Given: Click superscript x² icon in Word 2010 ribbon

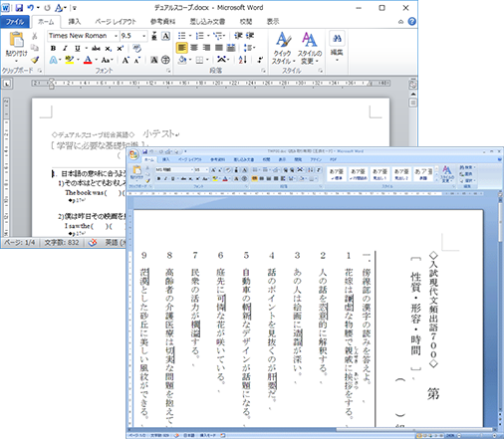Looking at the screenshot, I should point(120,49).
